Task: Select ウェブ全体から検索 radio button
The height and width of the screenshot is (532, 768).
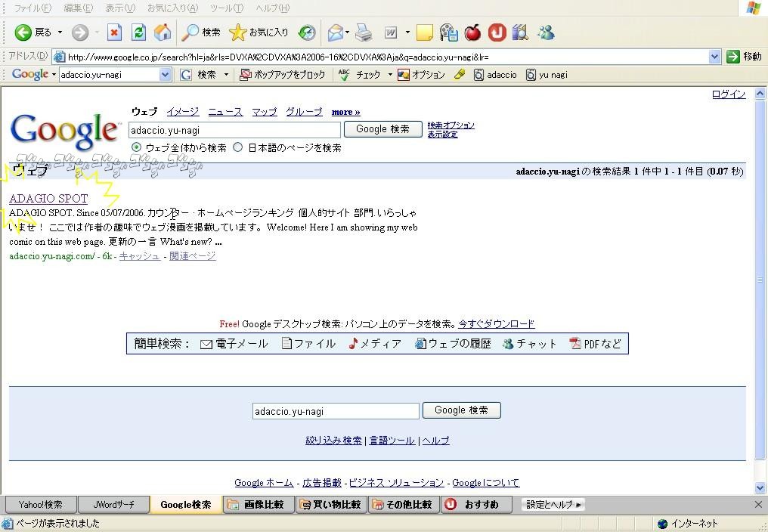Action: click(x=136, y=147)
